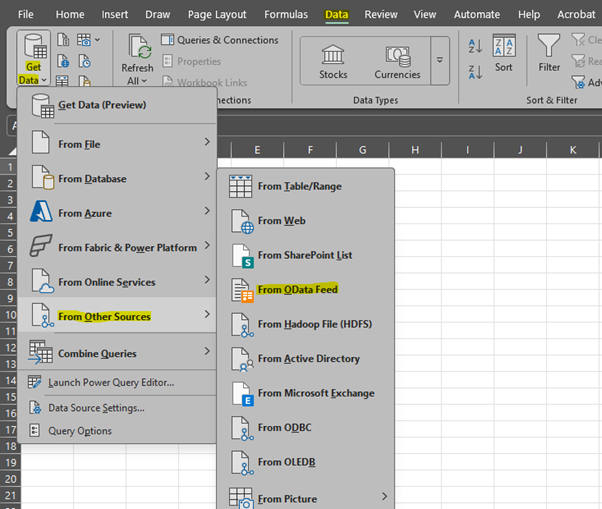Switch to the File tab
602x509 pixels.
(x=26, y=15)
